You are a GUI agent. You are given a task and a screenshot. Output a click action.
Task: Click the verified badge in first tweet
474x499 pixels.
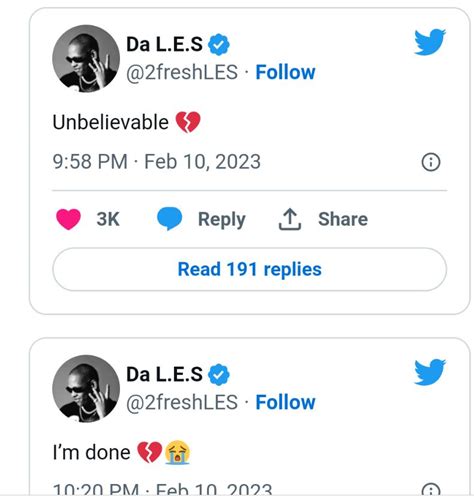219,45
